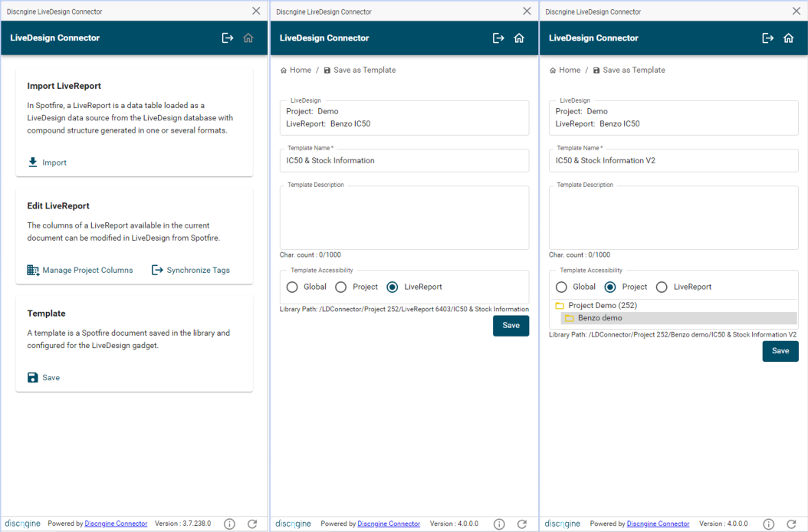Viewport: 808px width, 532px height.
Task: Click the info icon in the right panel footer
Action: pyautogui.click(x=768, y=524)
